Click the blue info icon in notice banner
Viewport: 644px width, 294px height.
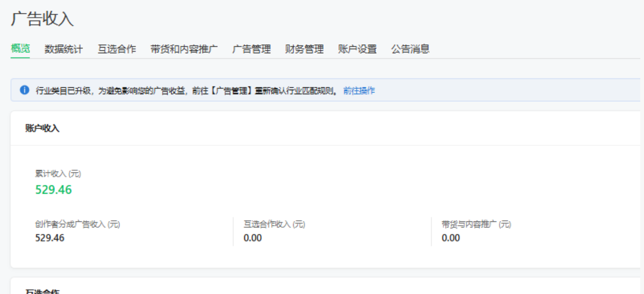[24, 90]
